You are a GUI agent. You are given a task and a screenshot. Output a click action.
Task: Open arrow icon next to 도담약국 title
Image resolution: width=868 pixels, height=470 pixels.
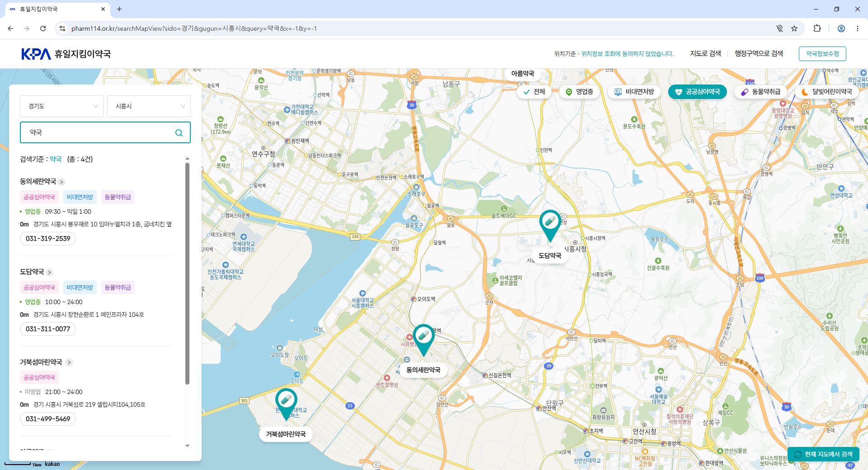tap(50, 272)
